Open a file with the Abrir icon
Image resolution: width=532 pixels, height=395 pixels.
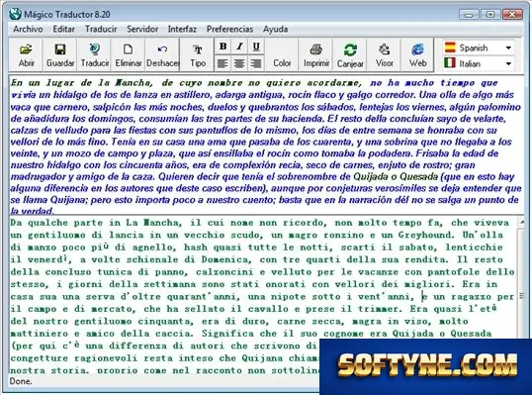tap(26, 55)
